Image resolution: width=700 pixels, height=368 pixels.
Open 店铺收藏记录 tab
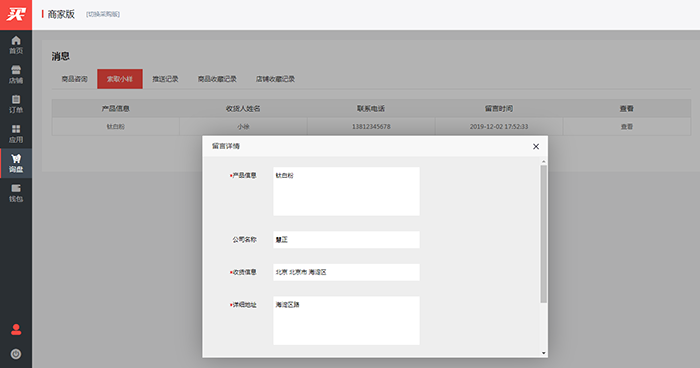(275, 79)
